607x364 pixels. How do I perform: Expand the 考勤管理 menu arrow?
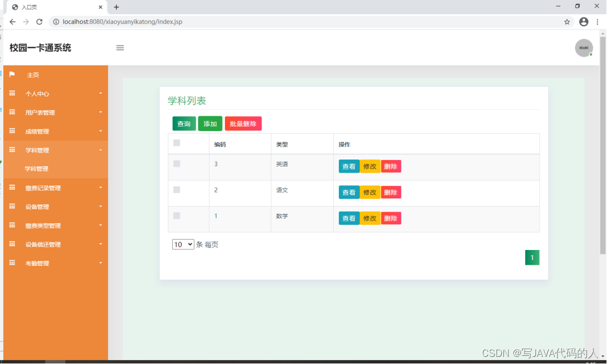tap(100, 263)
